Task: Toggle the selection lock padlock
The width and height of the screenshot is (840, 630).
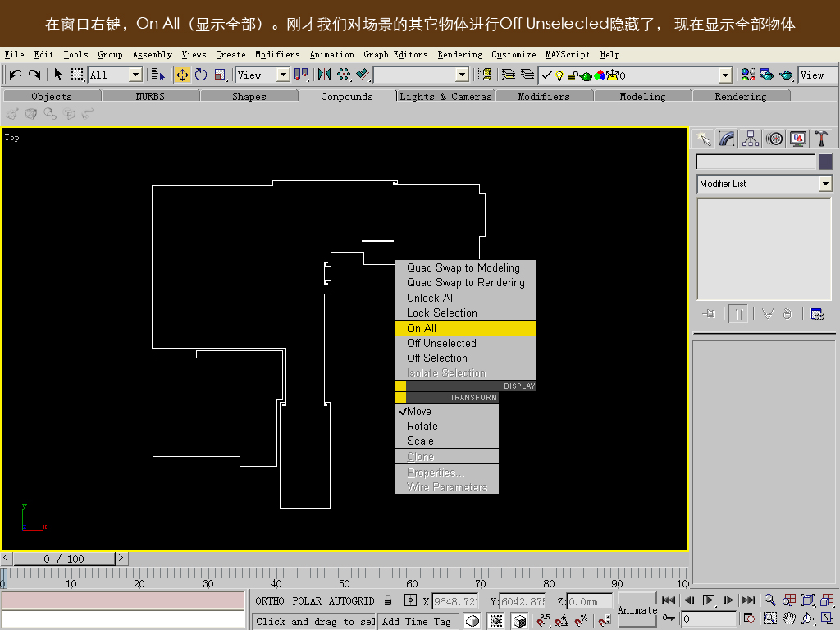Action: (388, 600)
